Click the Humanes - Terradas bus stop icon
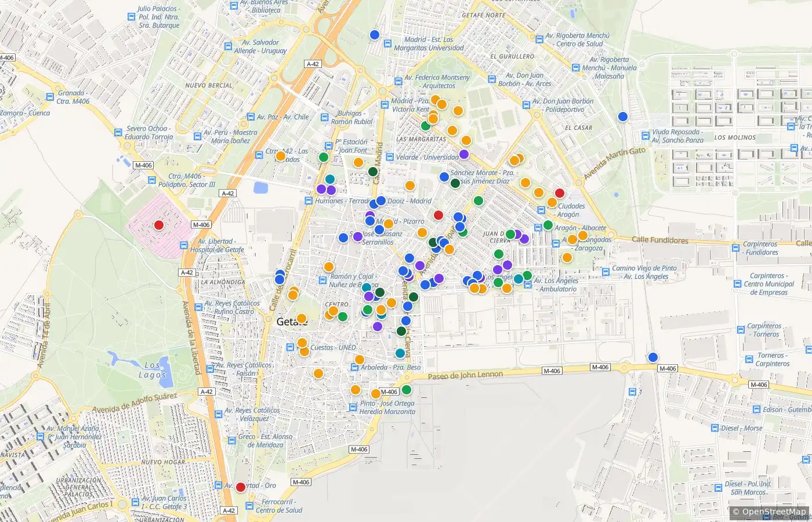Viewport: 812px width, 522px height. coord(309,201)
